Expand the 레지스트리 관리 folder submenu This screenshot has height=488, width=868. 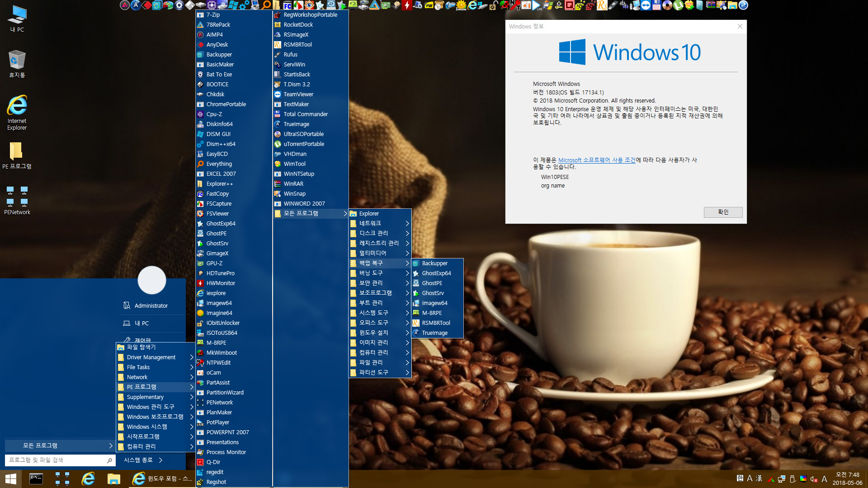[x=380, y=244]
